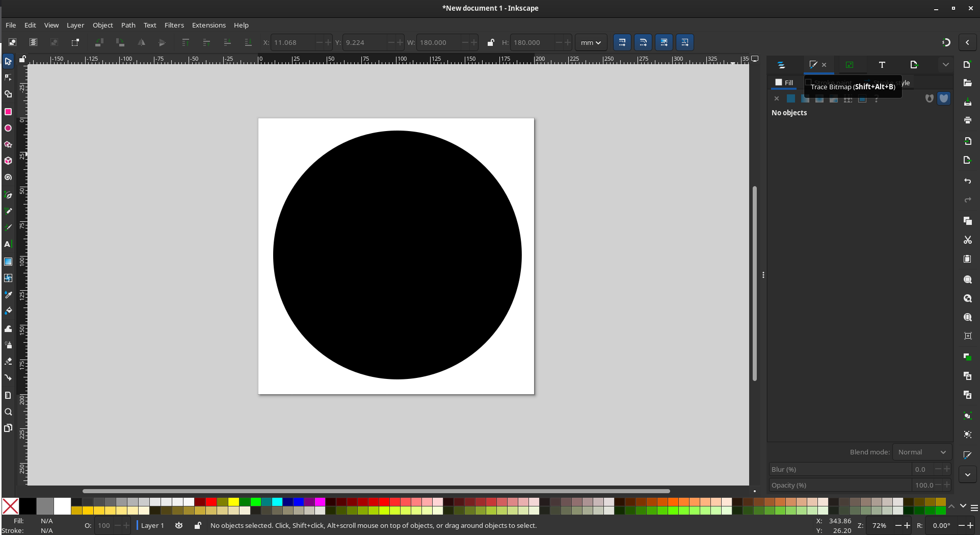Expand the commands bar overflow chevron

tap(967, 475)
